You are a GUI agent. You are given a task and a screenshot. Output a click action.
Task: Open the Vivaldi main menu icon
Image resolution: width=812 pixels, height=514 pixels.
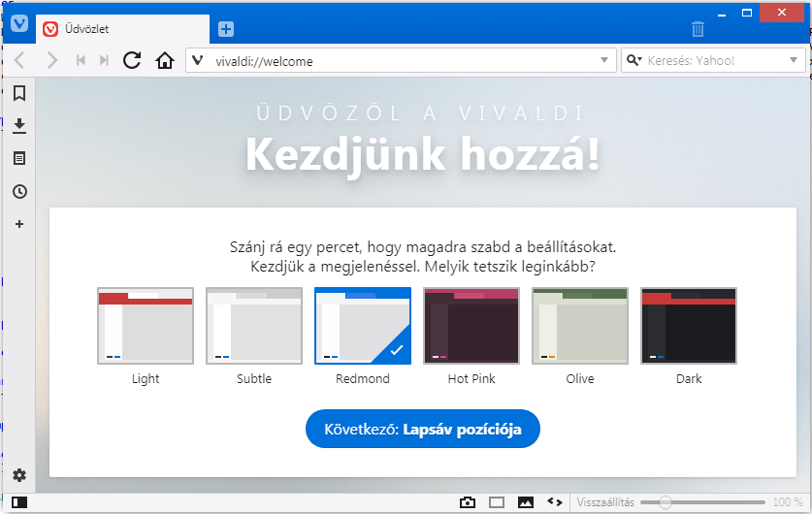pyautogui.click(x=19, y=23)
